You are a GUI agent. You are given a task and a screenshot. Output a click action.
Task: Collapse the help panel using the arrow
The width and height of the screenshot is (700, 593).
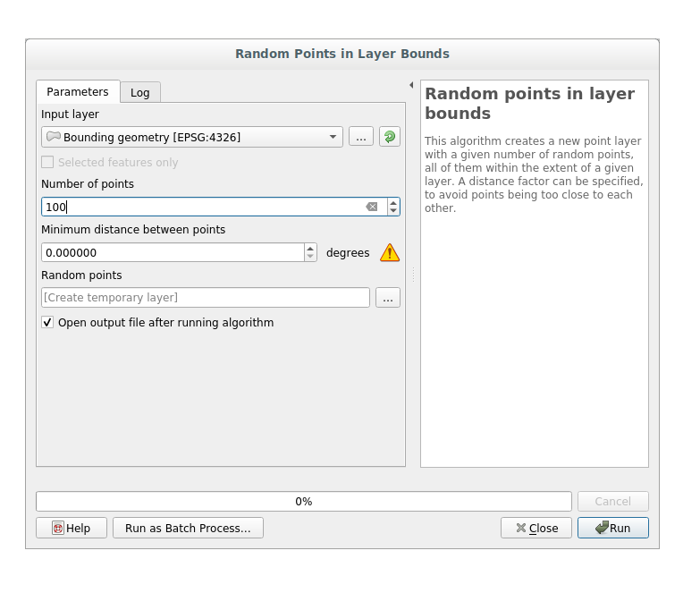click(x=411, y=85)
